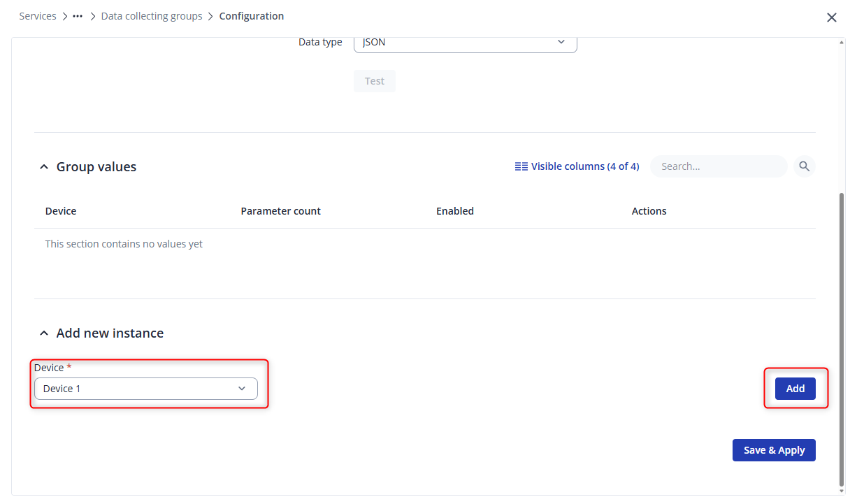This screenshot has width=857, height=504.
Task: Sort by Parameter count column header
Action: 280,211
